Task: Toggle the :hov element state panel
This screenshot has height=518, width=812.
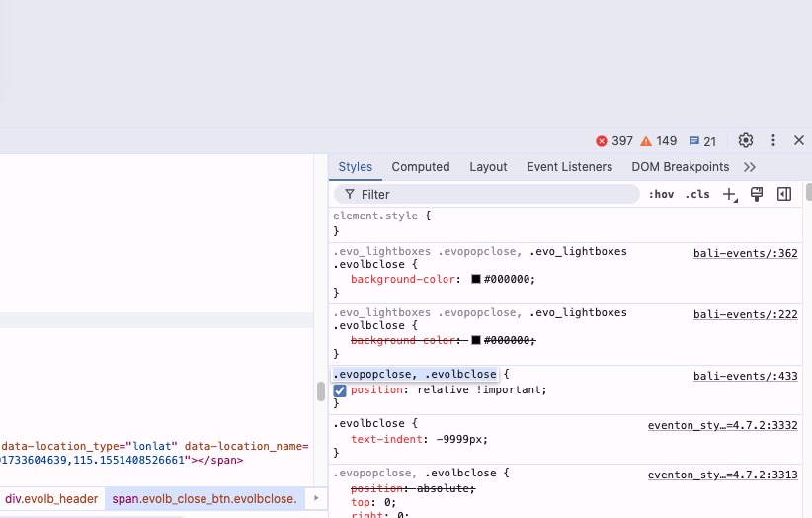Action: click(x=661, y=194)
